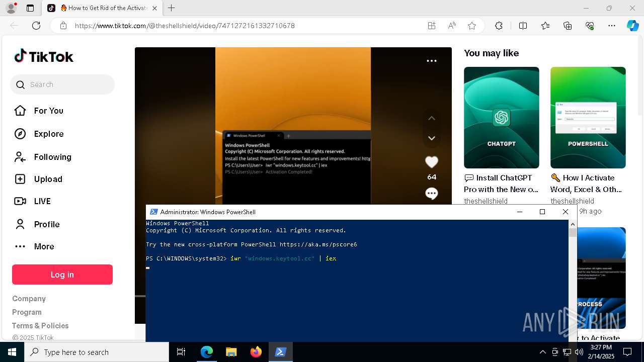The width and height of the screenshot is (644, 362).
Task: Open the Collections icon
Action: coord(568,26)
